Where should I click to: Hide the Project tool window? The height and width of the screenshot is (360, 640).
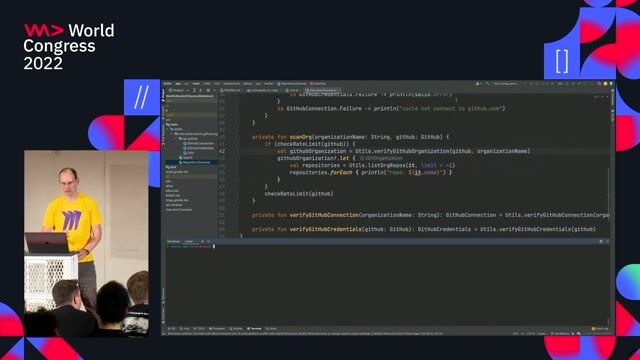point(215,90)
